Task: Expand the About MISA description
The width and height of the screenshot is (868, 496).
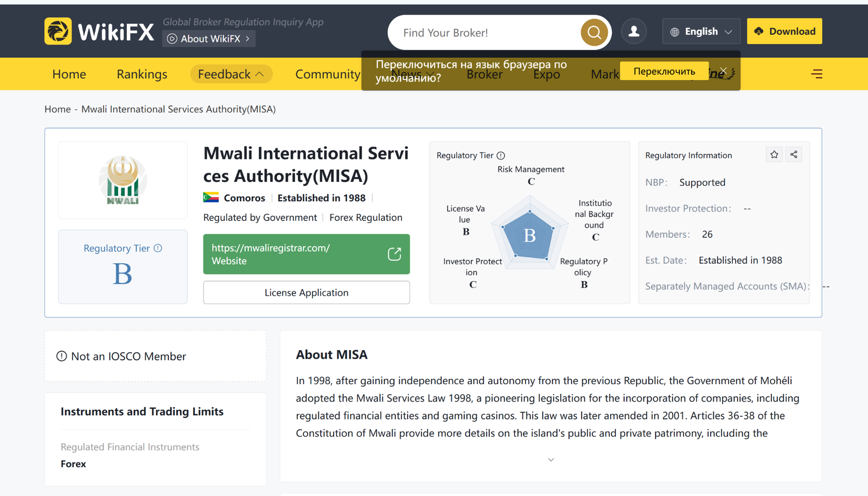Action: click(x=551, y=460)
